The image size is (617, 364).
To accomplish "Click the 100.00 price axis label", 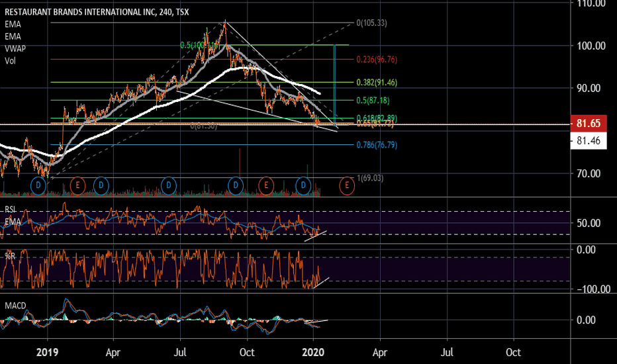I will tap(591, 46).
